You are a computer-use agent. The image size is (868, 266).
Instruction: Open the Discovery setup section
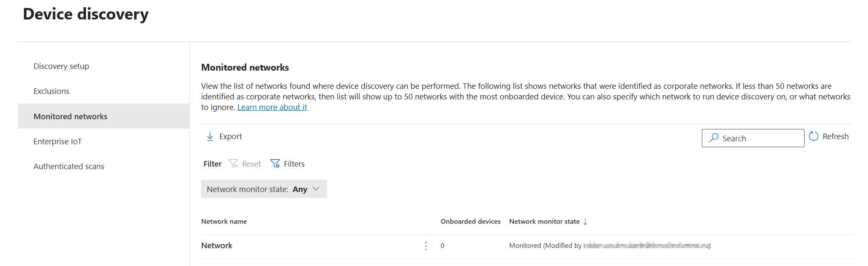point(61,66)
